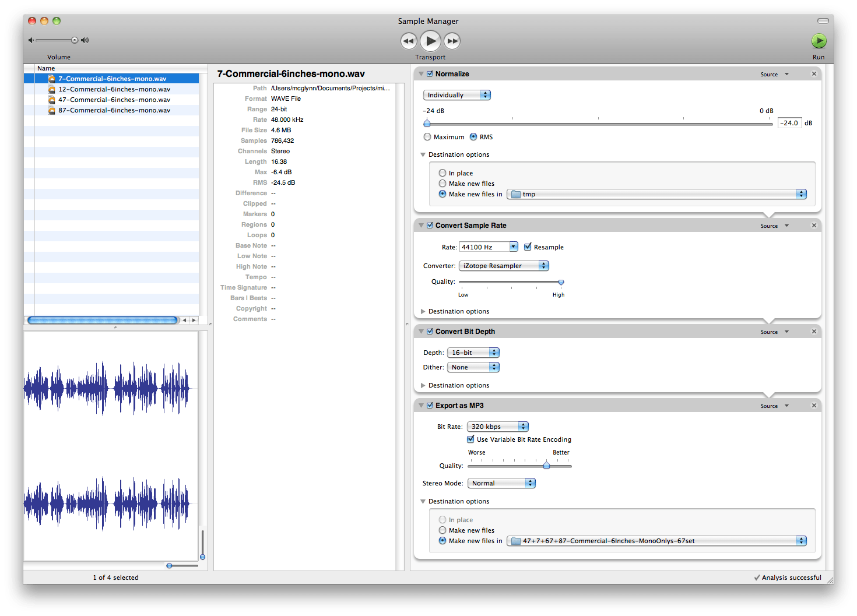
Task: Click the left speaker icon on the volume control
Action: tap(30, 40)
